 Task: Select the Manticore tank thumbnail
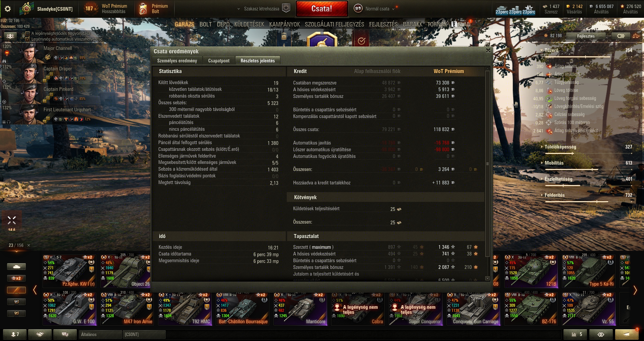300,308
